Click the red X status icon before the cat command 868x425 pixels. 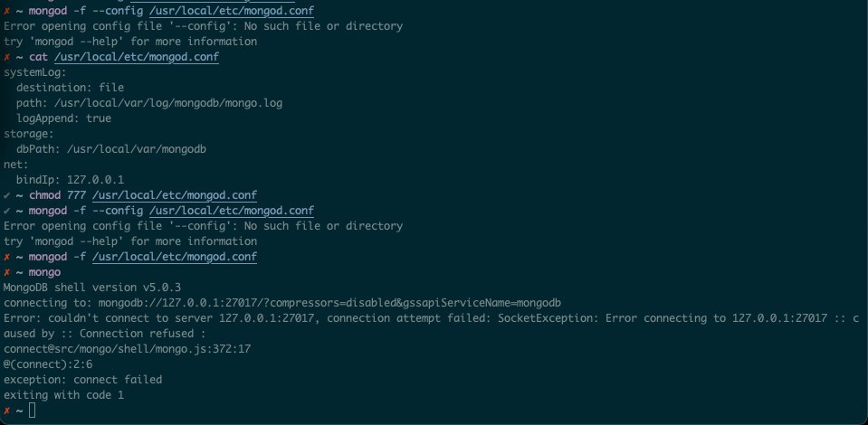(7, 57)
